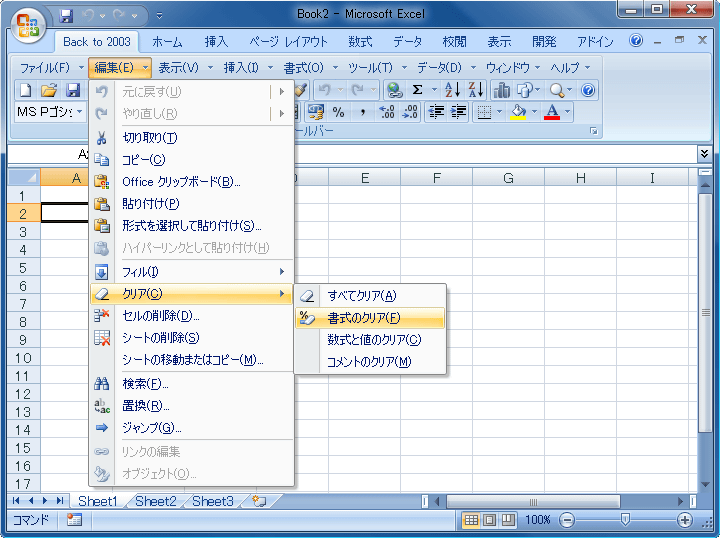Open データ(D) menu in toolbar
720x538 pixels.
446,68
